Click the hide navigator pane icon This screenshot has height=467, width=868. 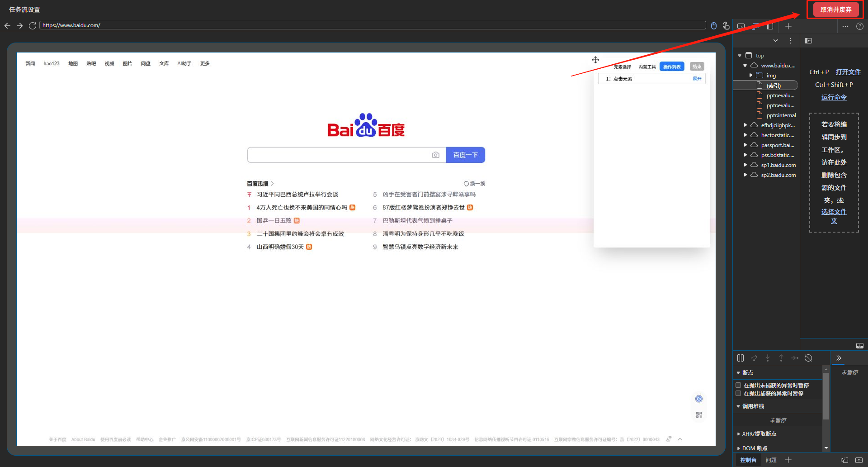[809, 41]
